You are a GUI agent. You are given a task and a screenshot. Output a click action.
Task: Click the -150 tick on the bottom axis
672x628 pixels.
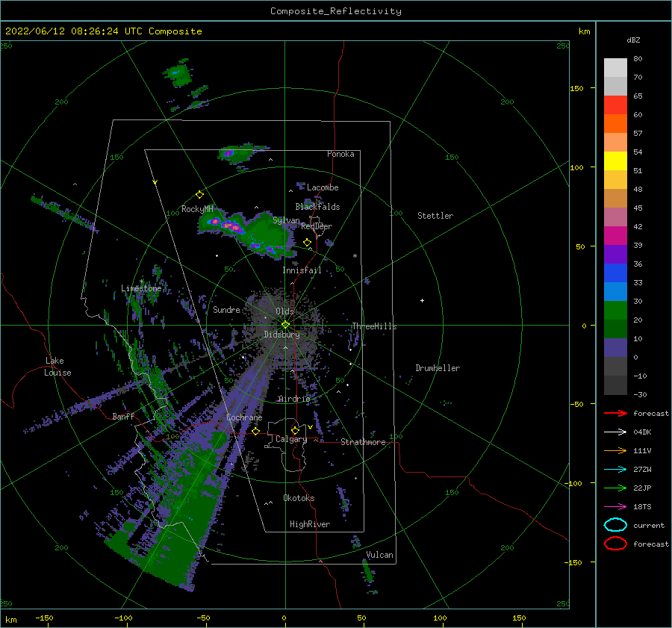click(x=44, y=618)
